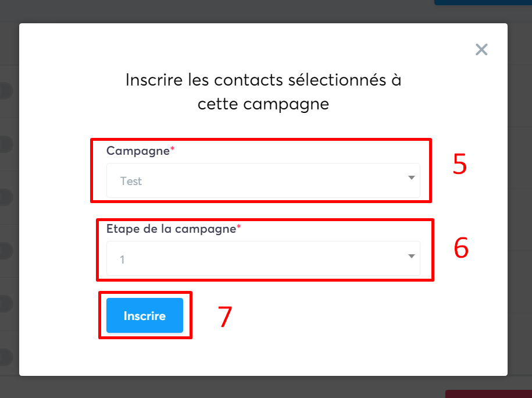Toggle the first switch in background list
The image size is (532, 398).
tap(3, 91)
